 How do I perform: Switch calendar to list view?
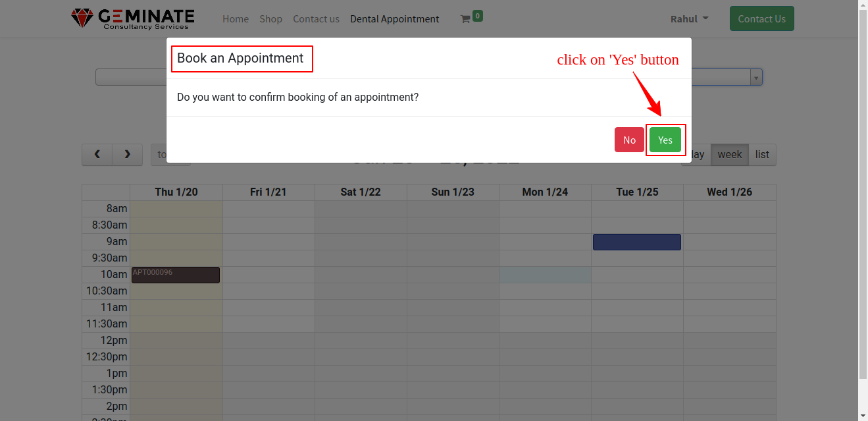click(x=762, y=155)
